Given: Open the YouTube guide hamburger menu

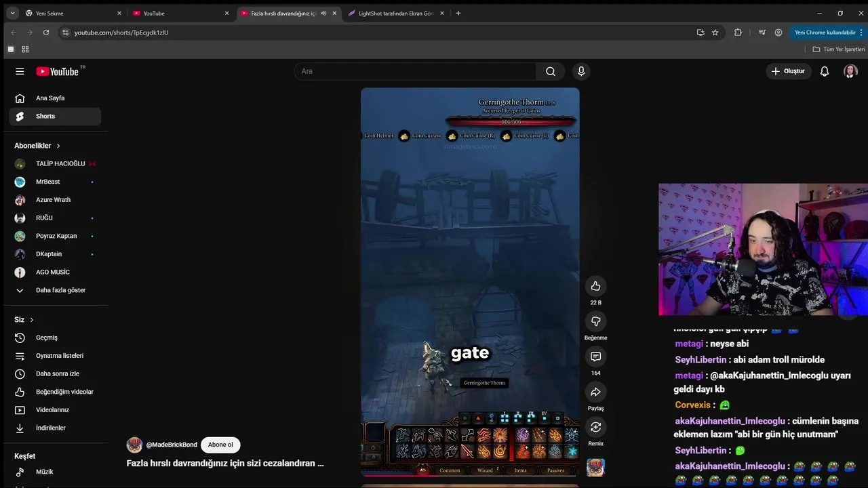Looking at the screenshot, I should (x=20, y=71).
